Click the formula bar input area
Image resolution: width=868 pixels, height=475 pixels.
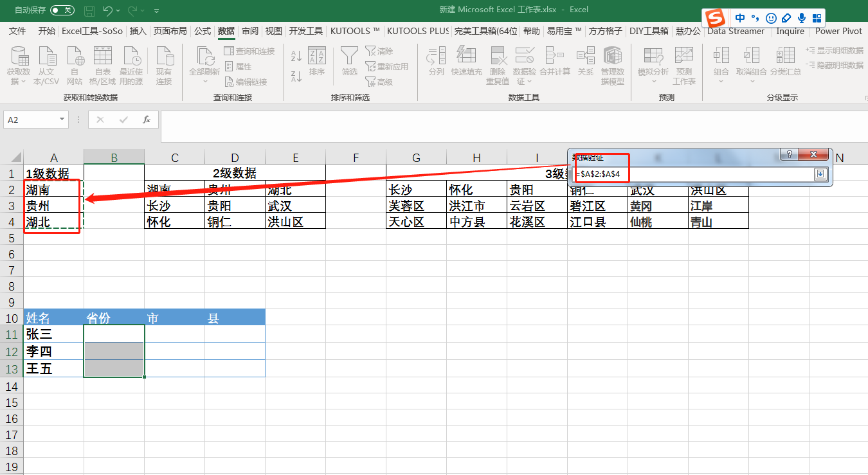click(513, 127)
